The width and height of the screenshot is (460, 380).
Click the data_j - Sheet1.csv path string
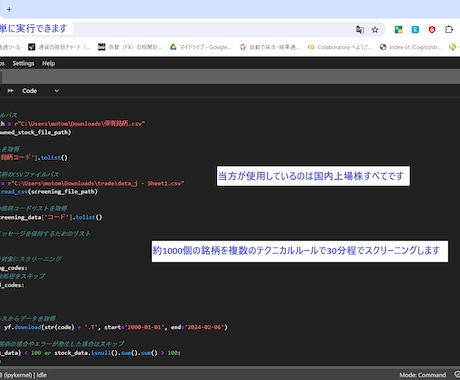pyautogui.click(x=95, y=183)
